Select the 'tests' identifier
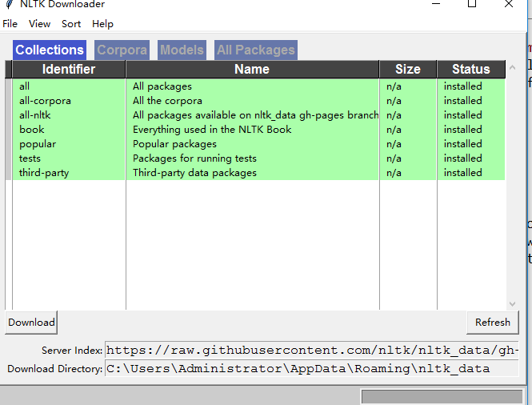The image size is (532, 405). pyautogui.click(x=30, y=158)
